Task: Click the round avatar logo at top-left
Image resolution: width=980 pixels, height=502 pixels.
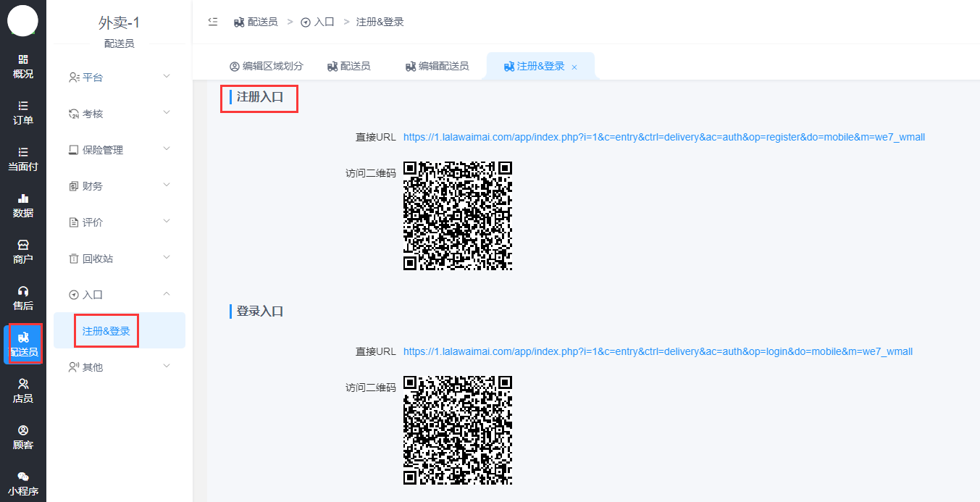Action: coord(22,20)
